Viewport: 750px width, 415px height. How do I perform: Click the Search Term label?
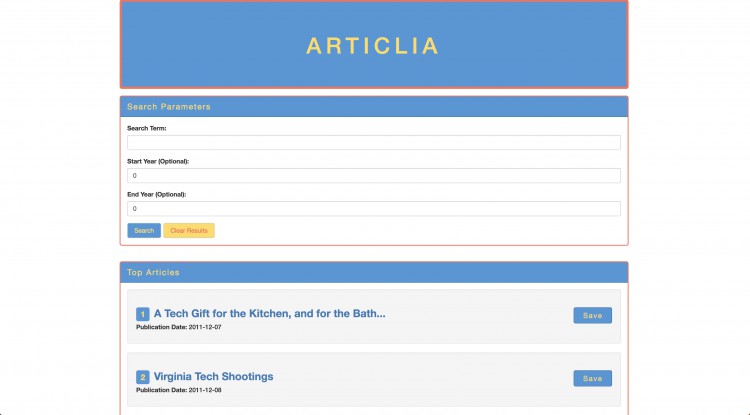[x=146, y=128]
